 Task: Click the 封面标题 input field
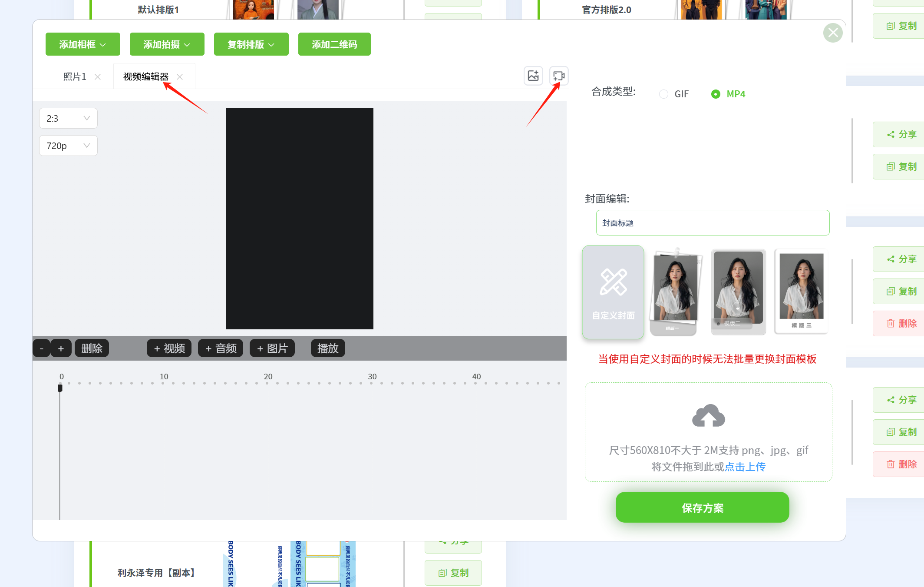pos(713,223)
